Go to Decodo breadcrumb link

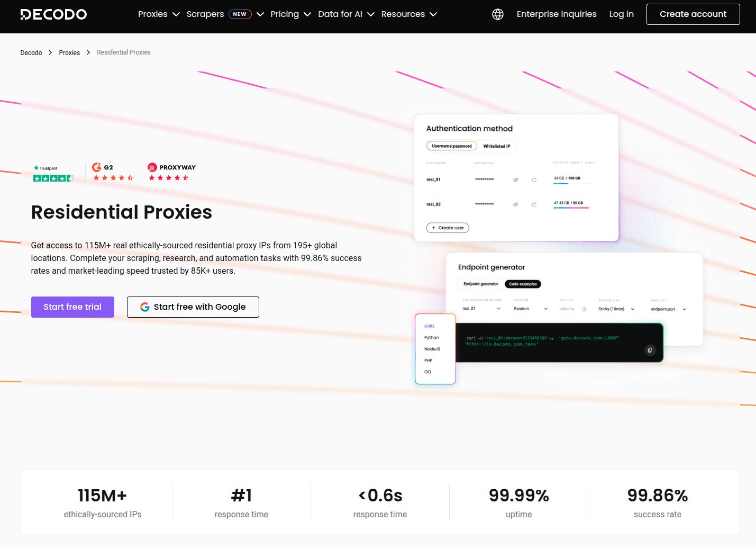(x=31, y=52)
